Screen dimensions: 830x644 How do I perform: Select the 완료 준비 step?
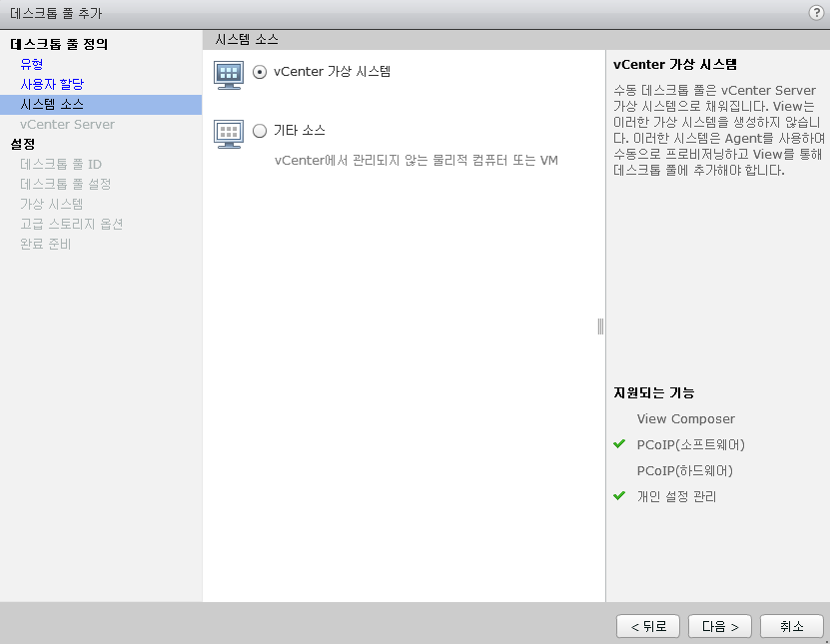point(46,244)
